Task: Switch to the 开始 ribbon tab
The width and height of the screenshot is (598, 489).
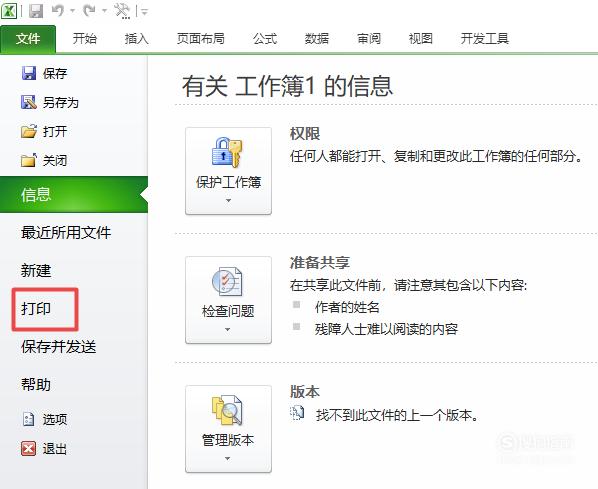Action: pos(85,39)
